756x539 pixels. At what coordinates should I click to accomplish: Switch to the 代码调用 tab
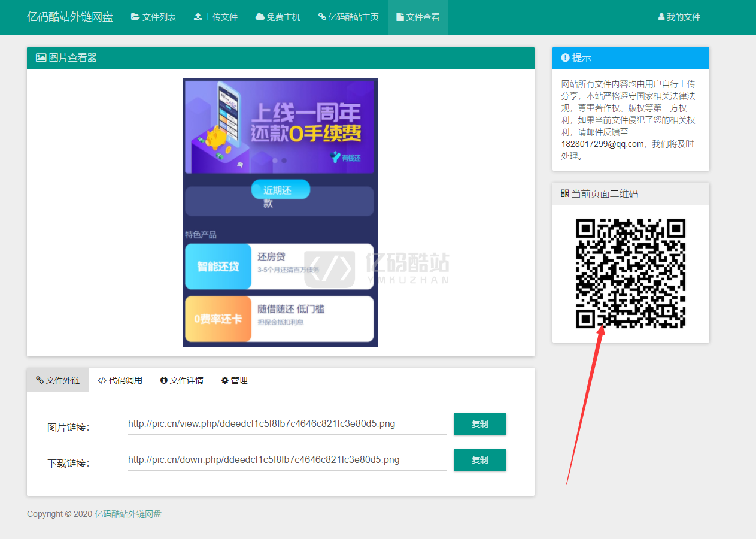click(x=120, y=380)
